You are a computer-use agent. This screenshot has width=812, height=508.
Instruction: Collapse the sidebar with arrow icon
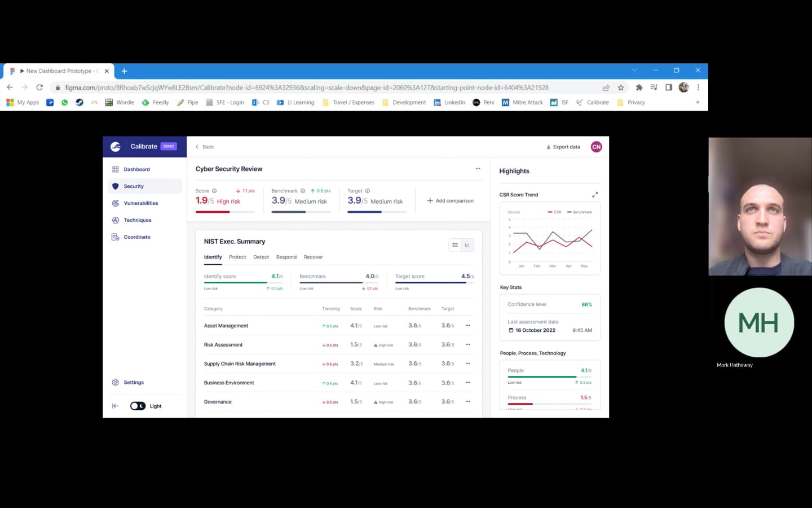coord(115,406)
